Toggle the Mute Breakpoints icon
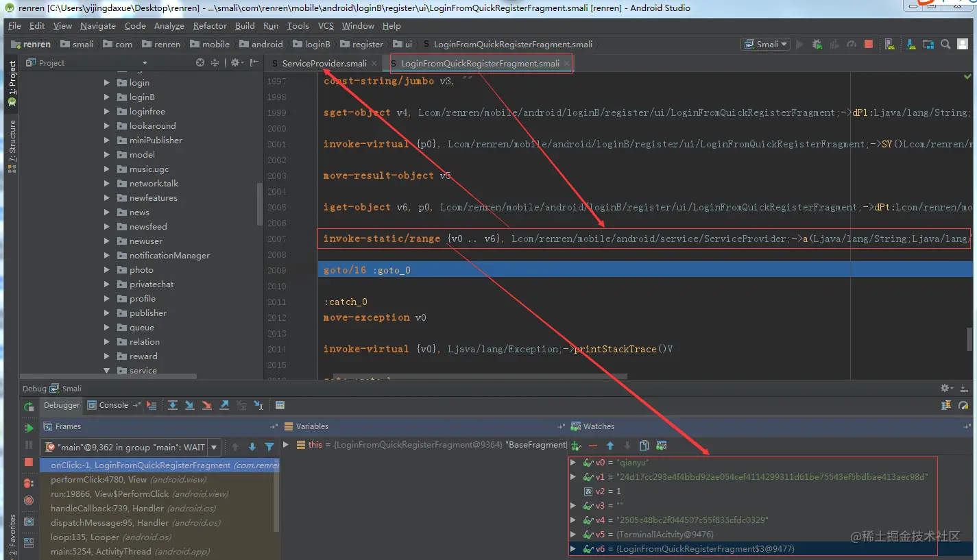 [x=29, y=500]
